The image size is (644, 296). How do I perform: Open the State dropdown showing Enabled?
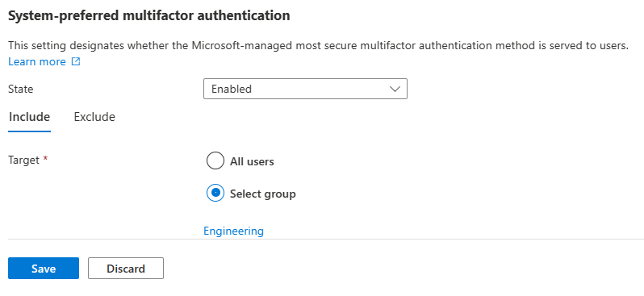tap(305, 89)
